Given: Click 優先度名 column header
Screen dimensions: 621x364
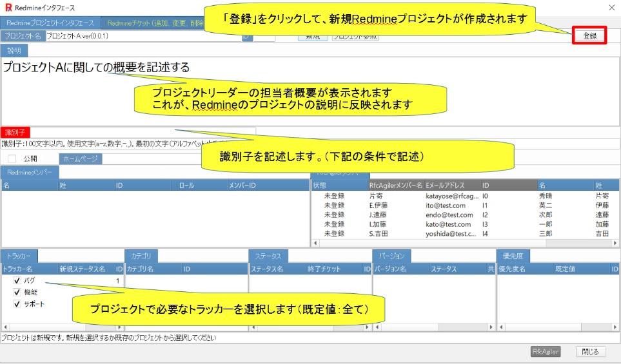Looking at the screenshot, I should pyautogui.click(x=525, y=269).
